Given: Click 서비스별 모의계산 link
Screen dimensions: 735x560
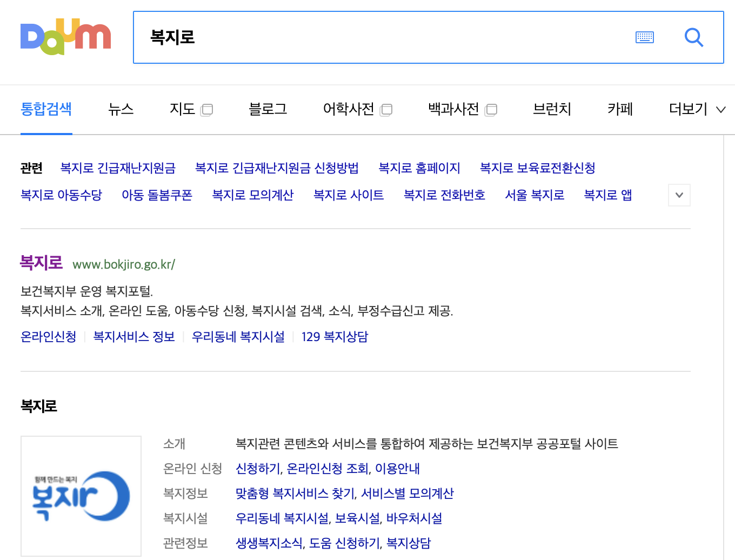Looking at the screenshot, I should (407, 494).
